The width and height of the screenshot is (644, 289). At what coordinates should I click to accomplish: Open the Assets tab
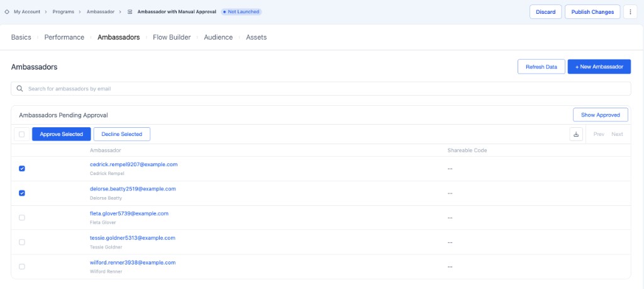[x=257, y=37]
